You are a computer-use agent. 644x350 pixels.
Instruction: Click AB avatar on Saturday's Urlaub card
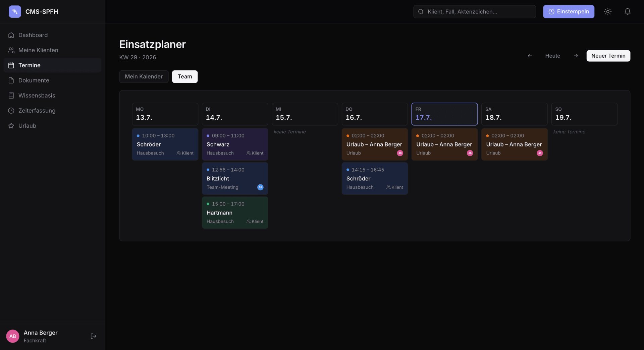tap(540, 153)
